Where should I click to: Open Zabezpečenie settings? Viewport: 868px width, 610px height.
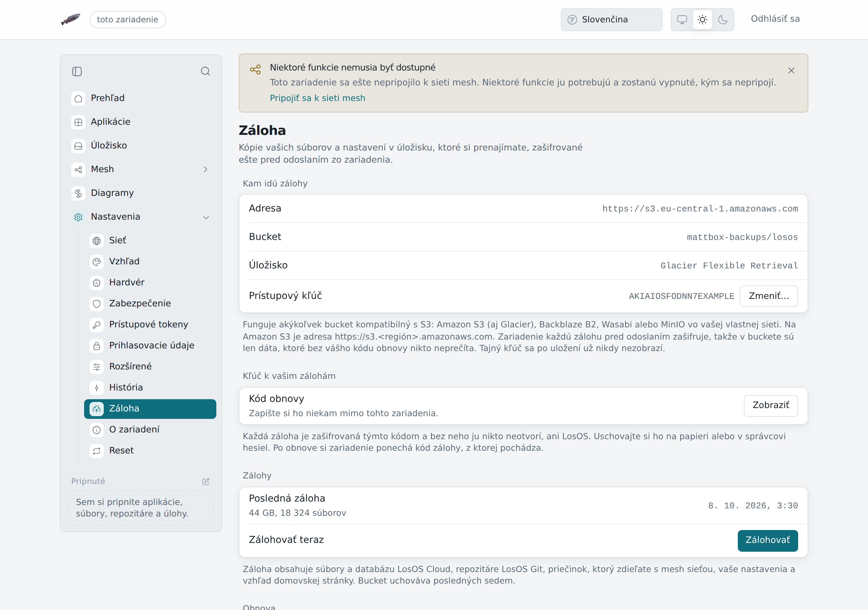150,304
